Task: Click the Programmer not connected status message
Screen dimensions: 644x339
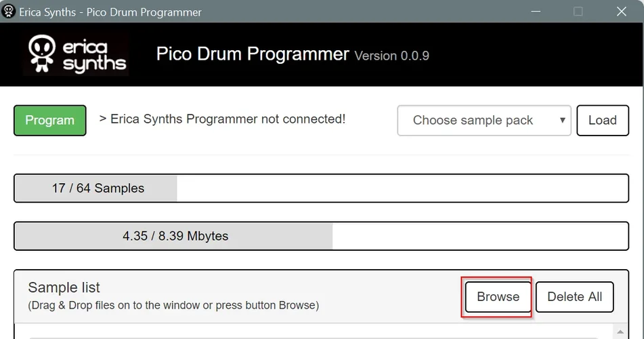Action: point(222,119)
